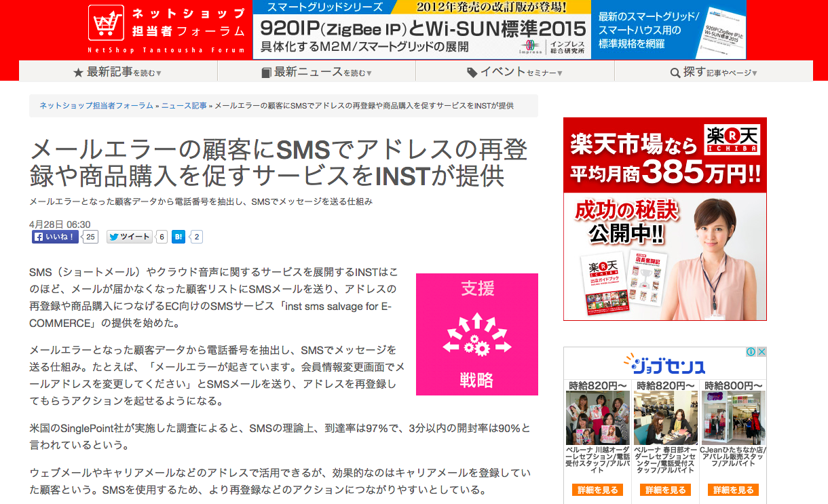The width and height of the screenshot is (828, 504).
Task: Open the CJeanひたちなか店 job thumbnail
Action: pos(733,418)
